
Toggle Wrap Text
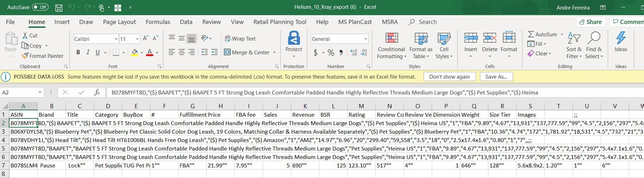(240, 38)
